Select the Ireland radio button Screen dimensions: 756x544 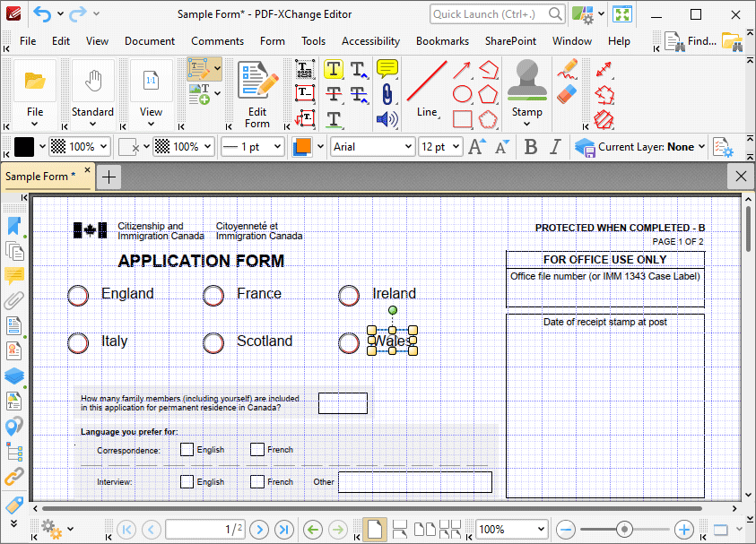tap(349, 296)
